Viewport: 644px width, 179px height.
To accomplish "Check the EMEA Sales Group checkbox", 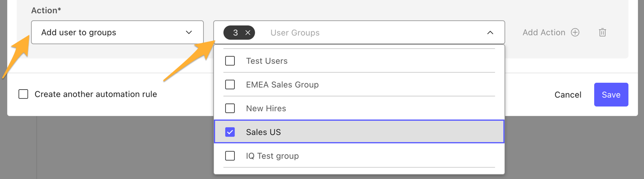I will [230, 84].
